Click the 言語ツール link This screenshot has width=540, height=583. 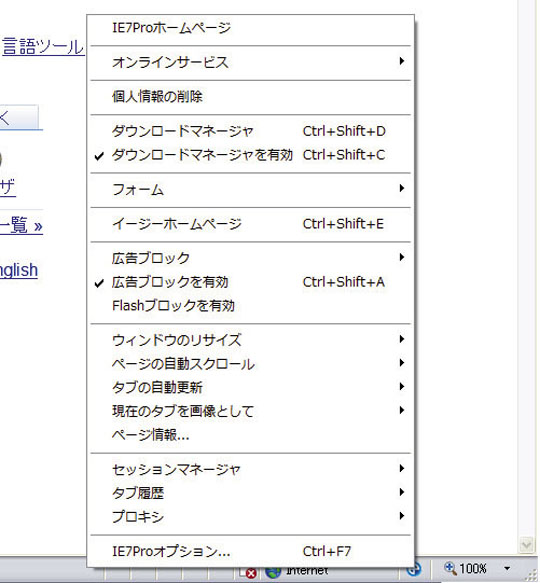click(x=43, y=47)
